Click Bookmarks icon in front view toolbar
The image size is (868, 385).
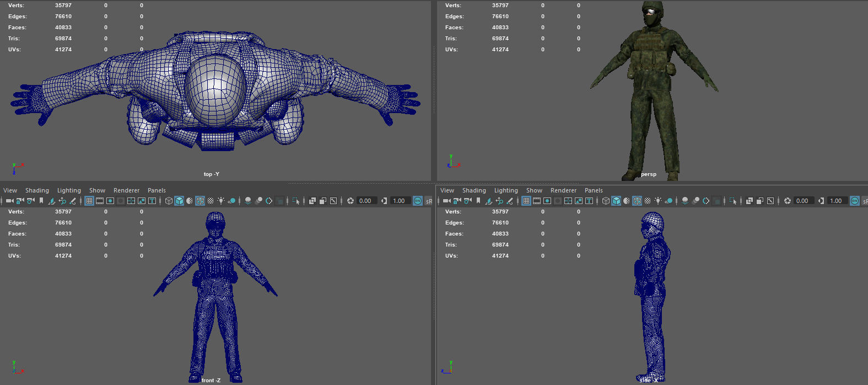41,201
